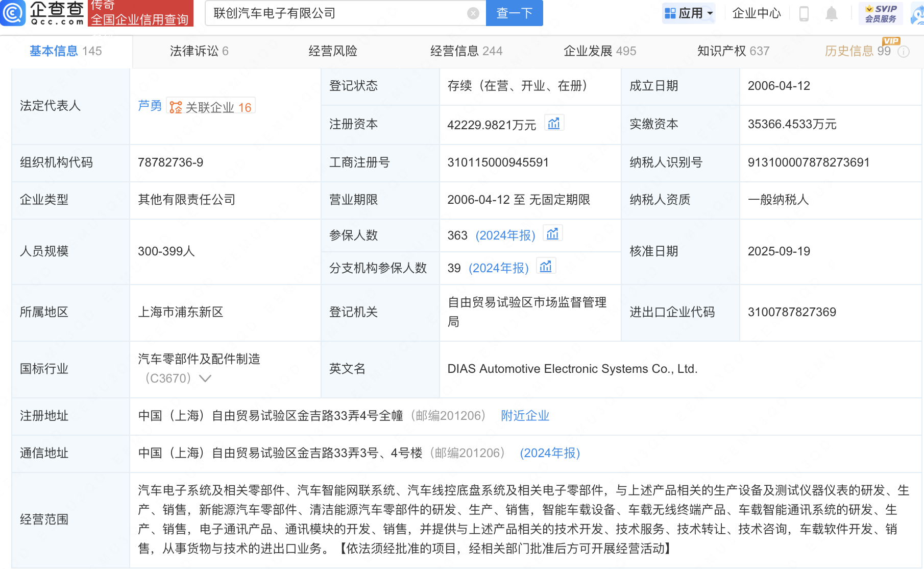Open the 2024年报 link beside 363
The height and width of the screenshot is (569, 924).
point(505,235)
